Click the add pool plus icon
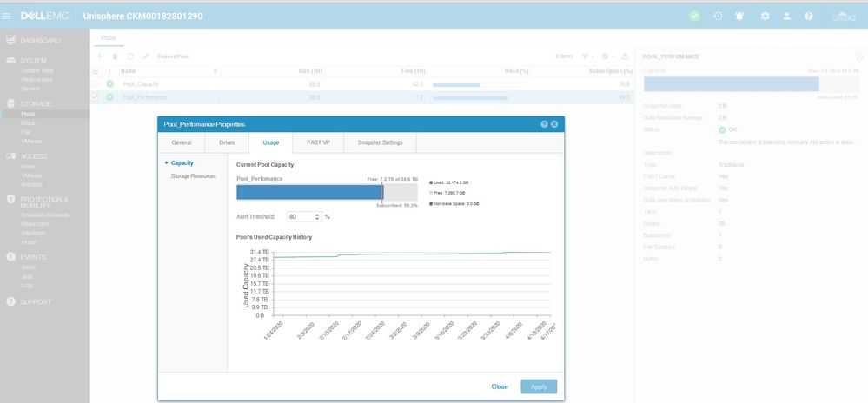 tap(100, 56)
